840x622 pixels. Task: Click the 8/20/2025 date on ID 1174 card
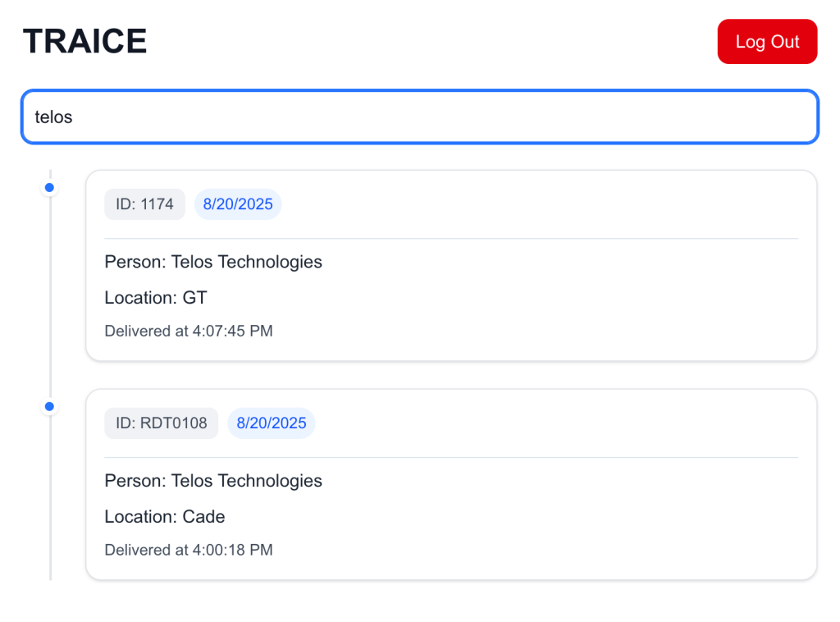[x=238, y=204]
